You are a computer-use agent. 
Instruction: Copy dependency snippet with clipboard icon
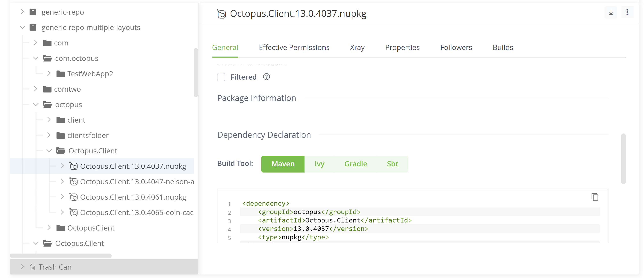tap(595, 197)
